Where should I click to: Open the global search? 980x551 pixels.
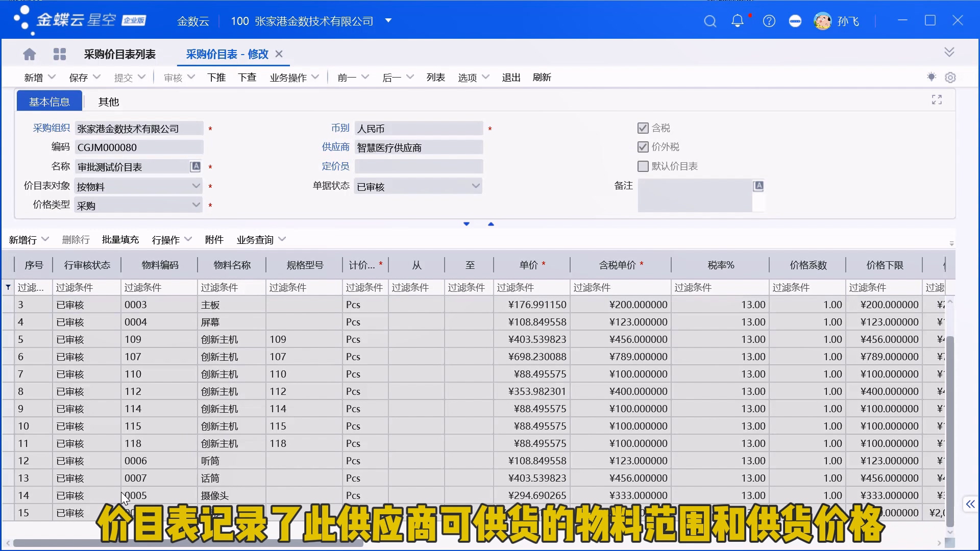pyautogui.click(x=710, y=21)
